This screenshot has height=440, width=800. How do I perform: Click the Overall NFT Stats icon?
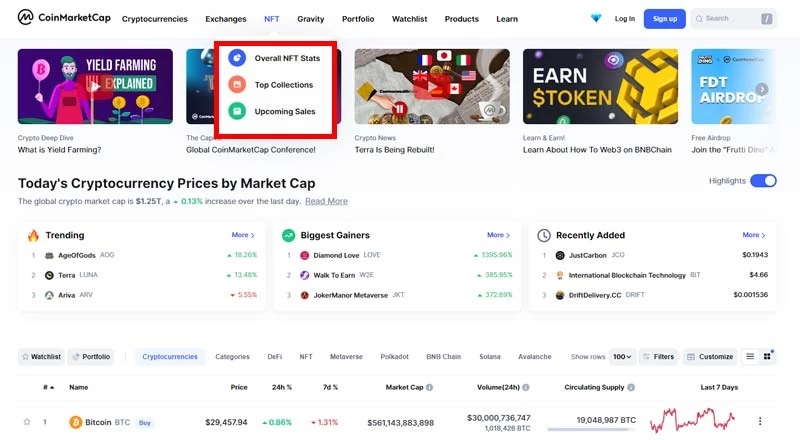pos(236,58)
